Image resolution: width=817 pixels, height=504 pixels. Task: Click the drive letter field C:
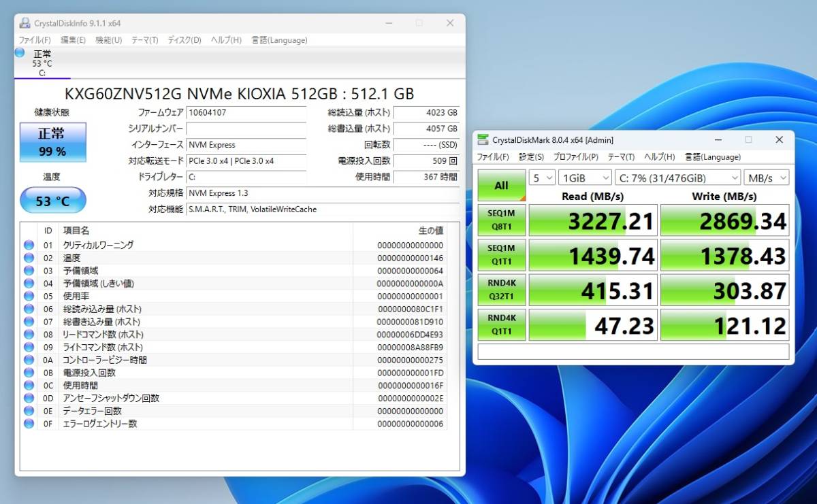[246, 177]
